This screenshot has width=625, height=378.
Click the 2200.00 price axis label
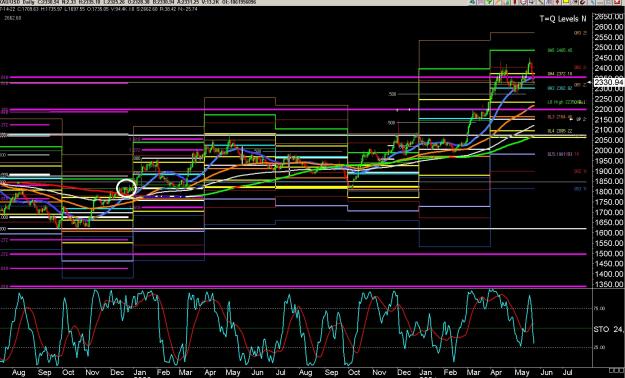coord(608,109)
